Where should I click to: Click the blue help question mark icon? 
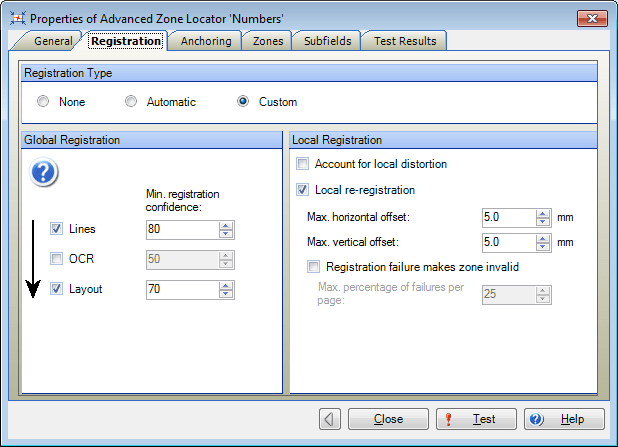click(x=45, y=173)
